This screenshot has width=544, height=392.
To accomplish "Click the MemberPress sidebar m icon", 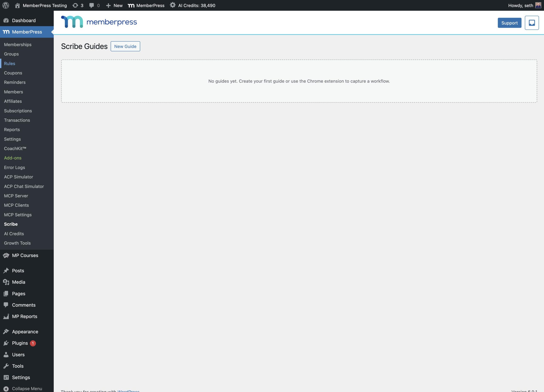I will pos(6,32).
